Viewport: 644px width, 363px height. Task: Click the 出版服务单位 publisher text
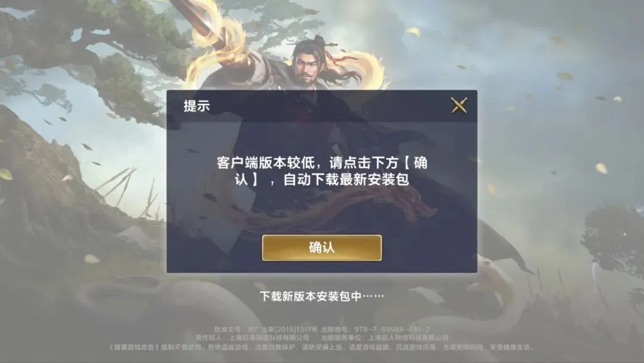pos(385,337)
